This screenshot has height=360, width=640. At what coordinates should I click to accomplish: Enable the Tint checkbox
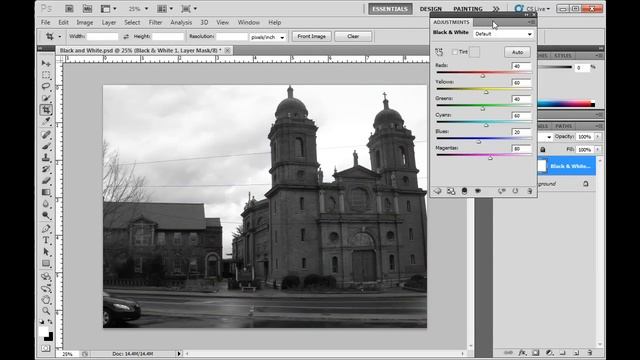[x=455, y=52]
